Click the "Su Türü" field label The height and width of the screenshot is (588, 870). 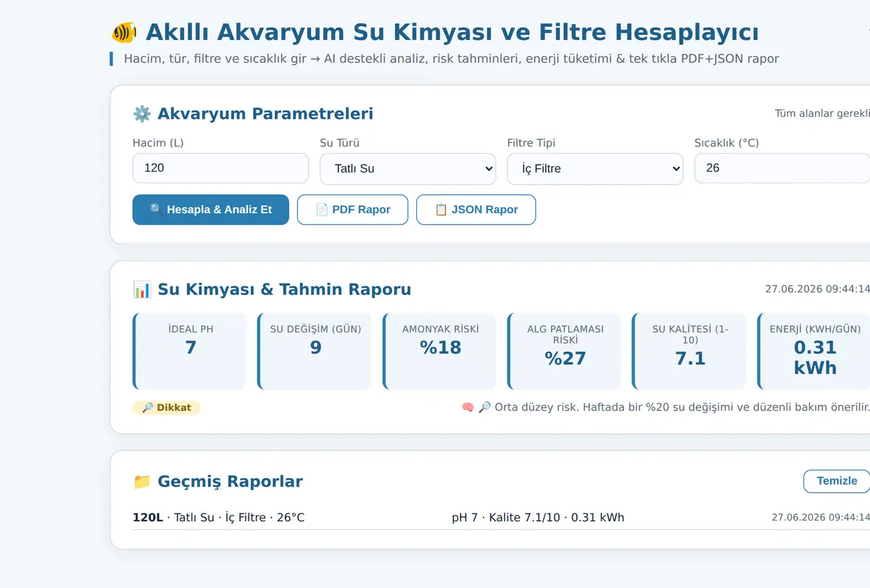point(340,143)
